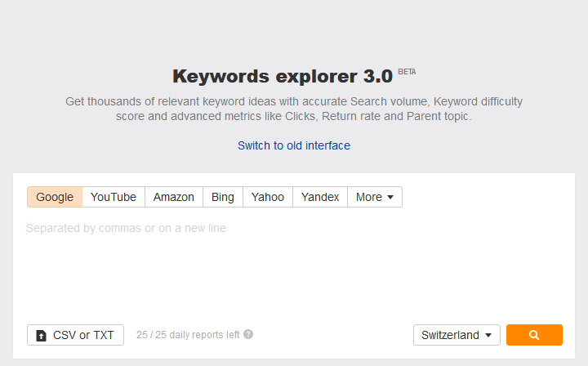Click the Keywords explorer 3.0 heading
This screenshot has height=366, width=588.
coord(283,77)
